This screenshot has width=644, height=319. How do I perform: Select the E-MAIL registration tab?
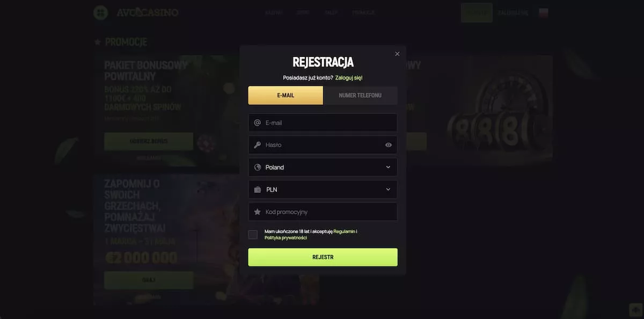point(286,95)
